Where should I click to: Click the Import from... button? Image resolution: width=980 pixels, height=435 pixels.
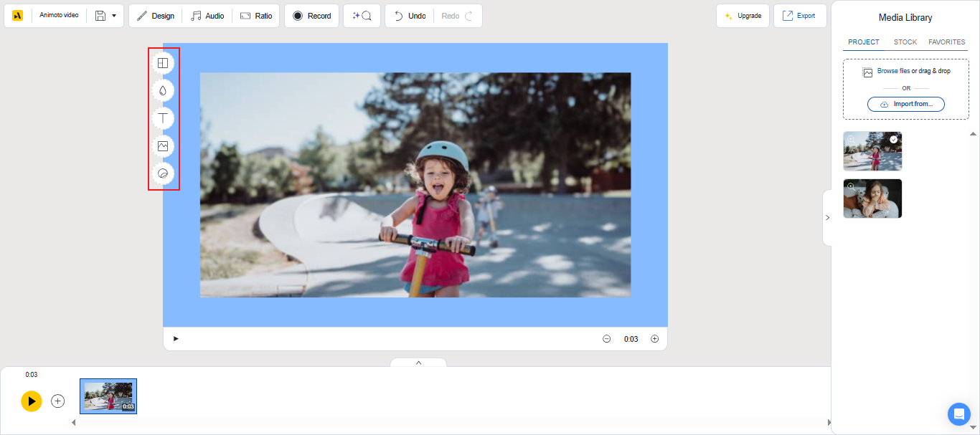(x=906, y=104)
